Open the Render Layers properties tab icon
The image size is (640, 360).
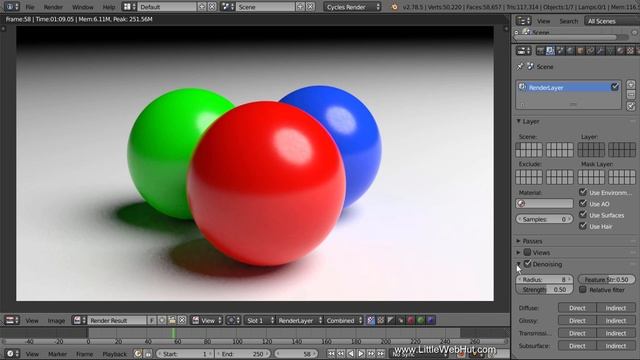point(550,51)
